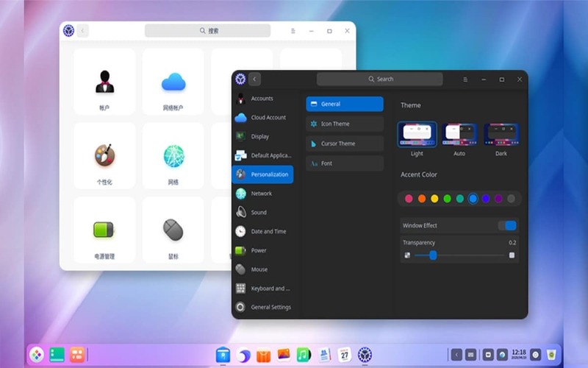Open the image viewer dock icon

pos(284,354)
